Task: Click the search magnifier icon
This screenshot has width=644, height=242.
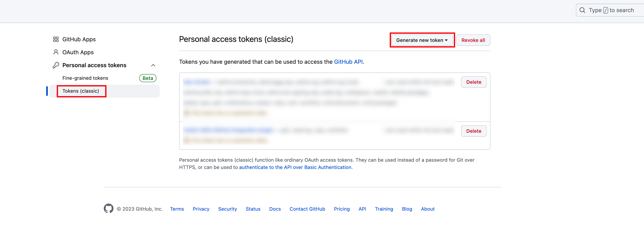Action: tap(583, 10)
